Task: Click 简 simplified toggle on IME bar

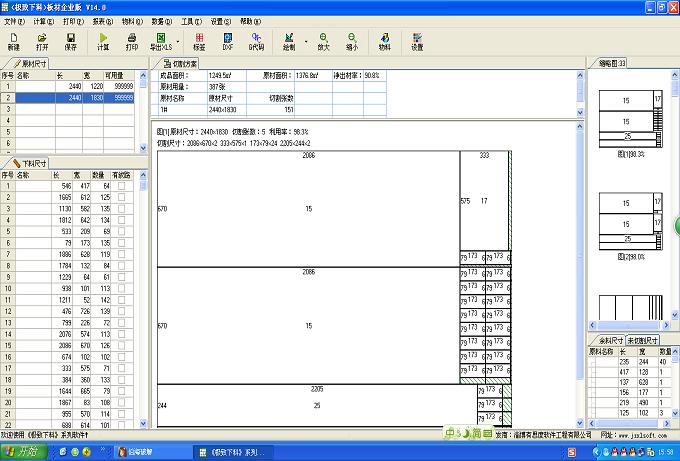Action: (x=477, y=433)
